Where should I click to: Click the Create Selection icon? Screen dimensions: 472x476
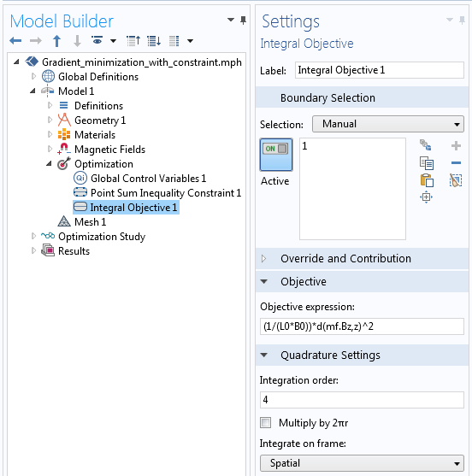click(x=426, y=145)
